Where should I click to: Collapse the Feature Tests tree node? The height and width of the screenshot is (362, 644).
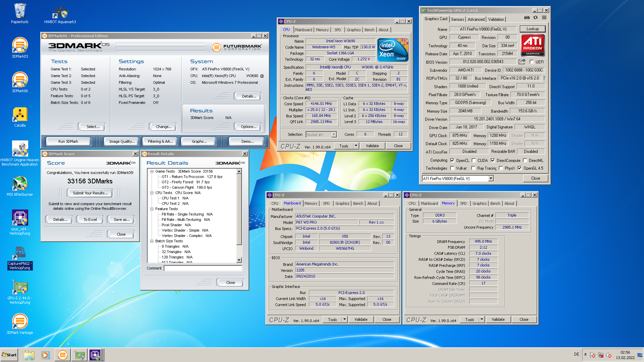pyautogui.click(x=152, y=209)
